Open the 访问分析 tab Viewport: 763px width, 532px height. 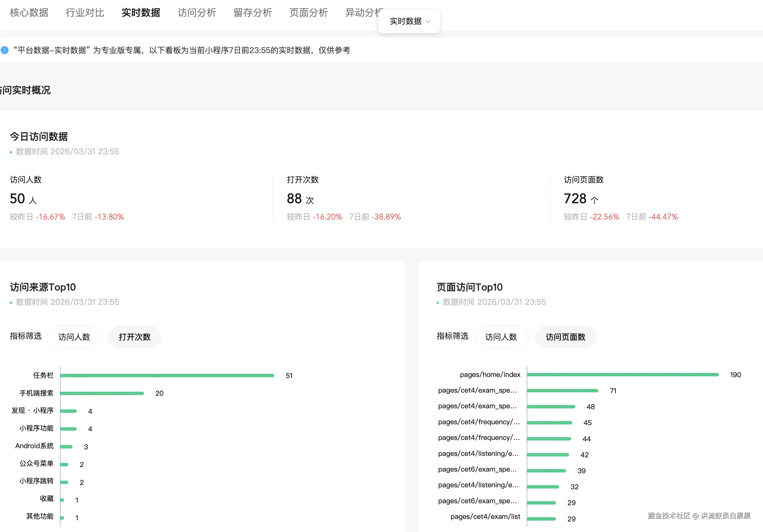point(197,13)
